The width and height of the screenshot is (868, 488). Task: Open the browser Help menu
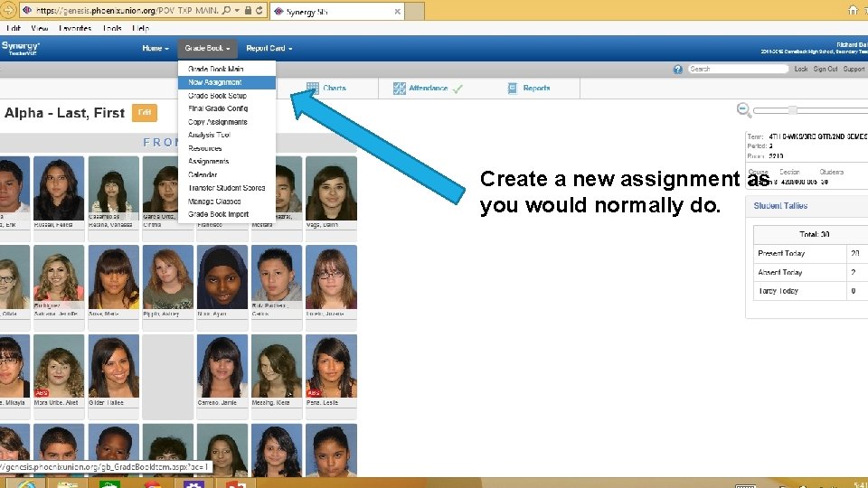[141, 28]
